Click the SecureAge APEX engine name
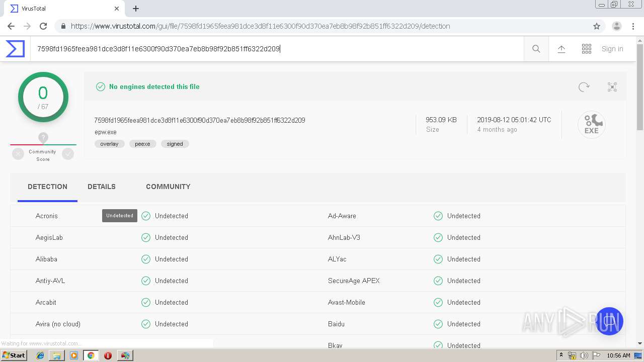644x362 pixels. tap(354, 281)
